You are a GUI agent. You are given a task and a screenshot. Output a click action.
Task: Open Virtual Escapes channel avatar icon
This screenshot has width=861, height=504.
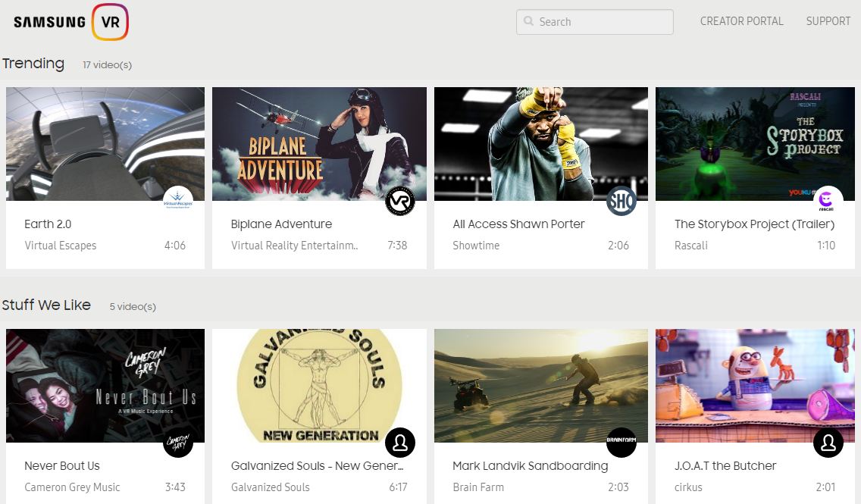178,201
